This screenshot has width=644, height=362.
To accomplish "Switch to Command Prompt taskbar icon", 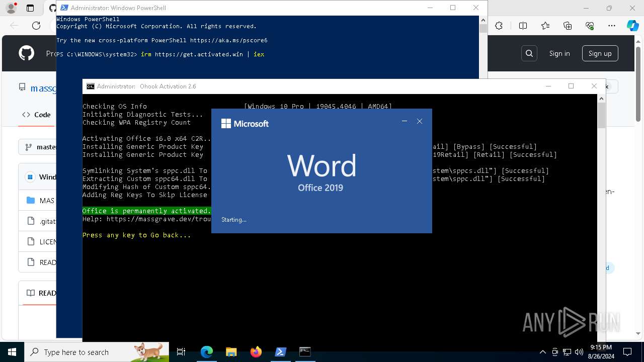I will pyautogui.click(x=305, y=352).
